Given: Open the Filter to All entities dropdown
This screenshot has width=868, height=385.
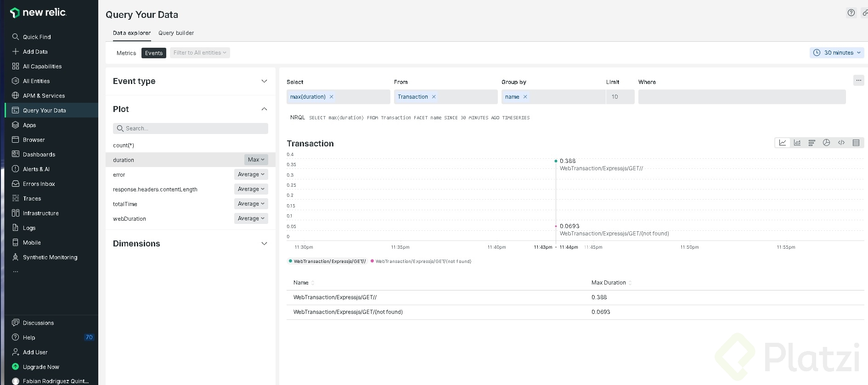Looking at the screenshot, I should (200, 53).
